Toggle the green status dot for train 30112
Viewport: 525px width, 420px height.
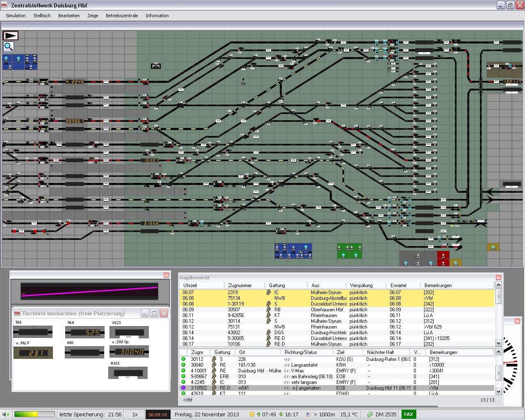tap(183, 359)
